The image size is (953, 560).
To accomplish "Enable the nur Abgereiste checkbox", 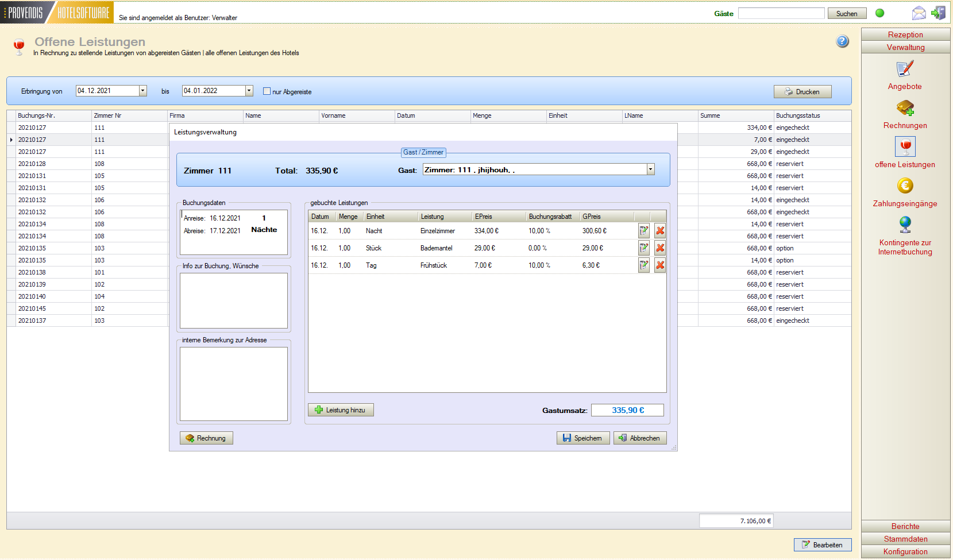I will (267, 91).
